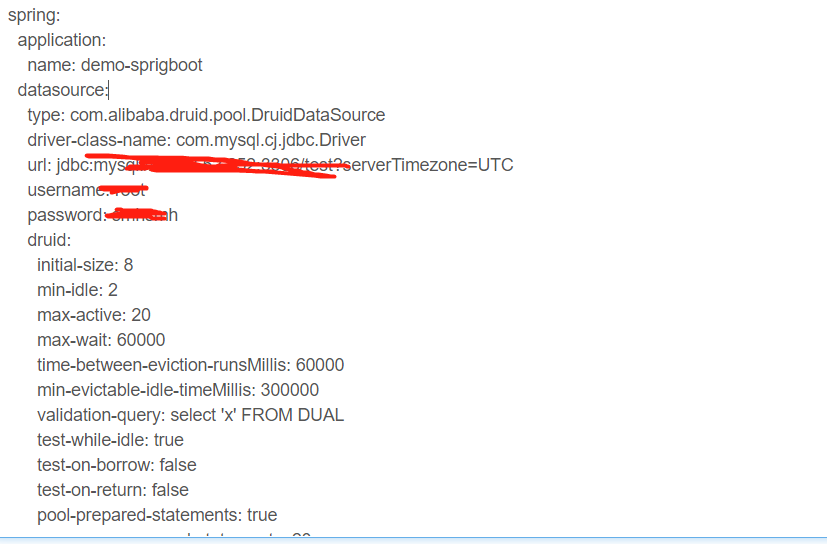Image resolution: width=827 pixels, height=544 pixels.
Task: Click 'com.mysql.cj.jdbc.Driver' driver class text
Action: (x=271, y=140)
